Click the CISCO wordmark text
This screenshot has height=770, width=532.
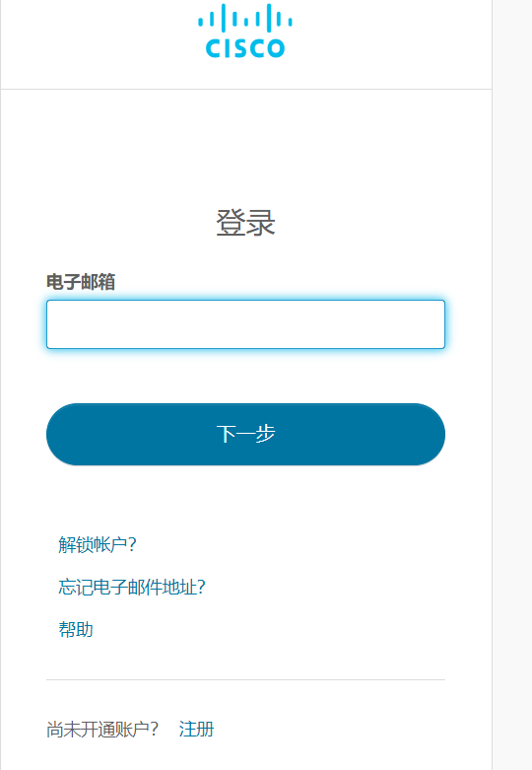click(x=245, y=48)
